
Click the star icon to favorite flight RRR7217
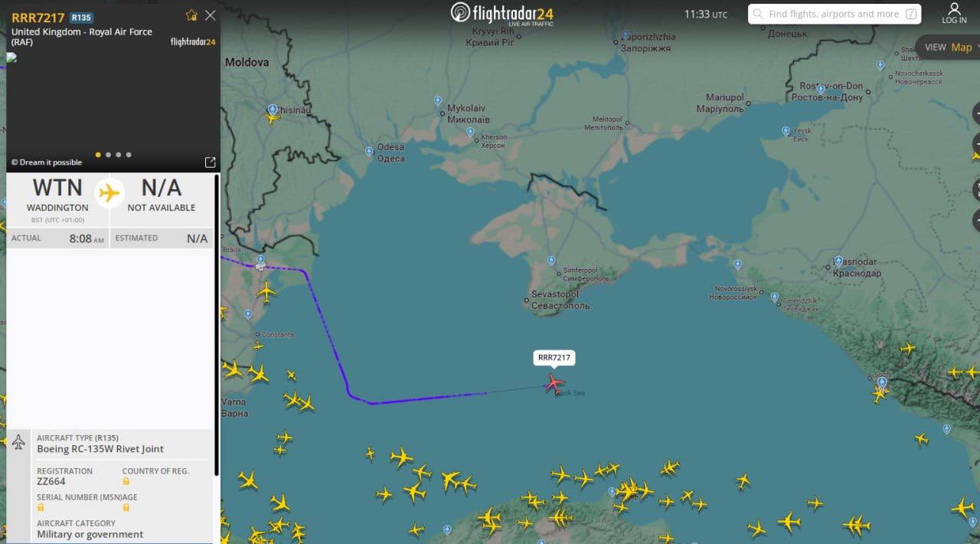(191, 15)
